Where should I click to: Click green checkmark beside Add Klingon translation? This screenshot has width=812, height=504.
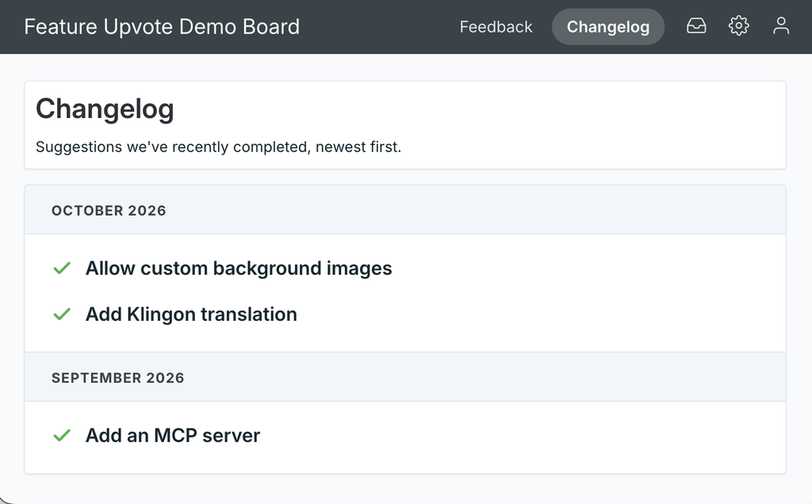coord(62,314)
